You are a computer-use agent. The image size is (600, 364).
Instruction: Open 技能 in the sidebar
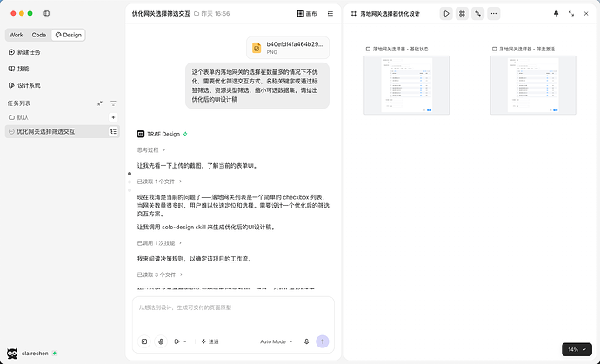point(19,69)
